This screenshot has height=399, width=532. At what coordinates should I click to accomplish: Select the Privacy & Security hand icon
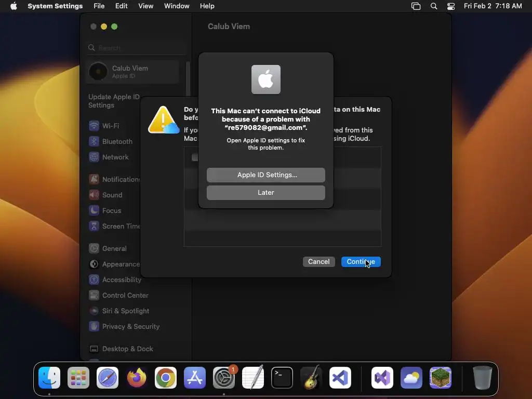pyautogui.click(x=94, y=326)
